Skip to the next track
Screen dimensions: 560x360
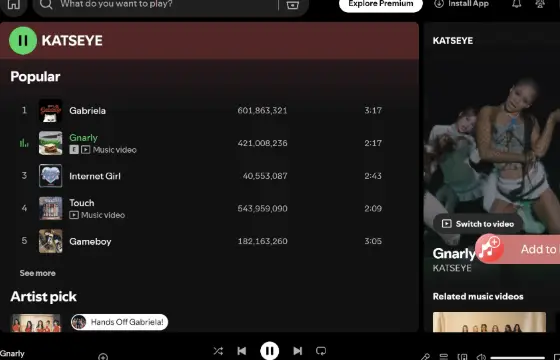(298, 351)
